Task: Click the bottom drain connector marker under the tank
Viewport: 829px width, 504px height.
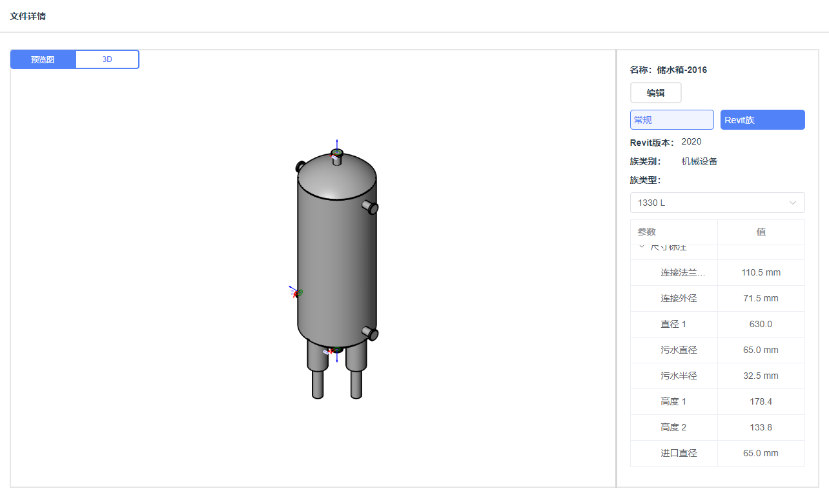Action: 334,351
